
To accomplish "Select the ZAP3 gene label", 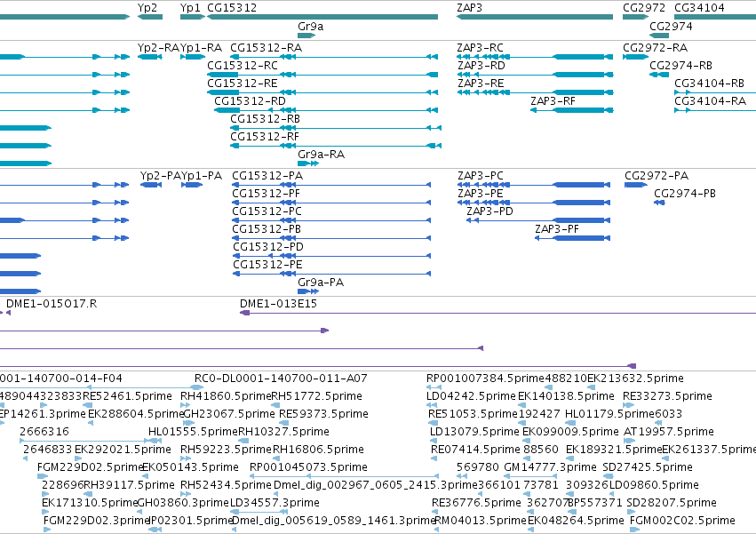I will pos(470,8).
